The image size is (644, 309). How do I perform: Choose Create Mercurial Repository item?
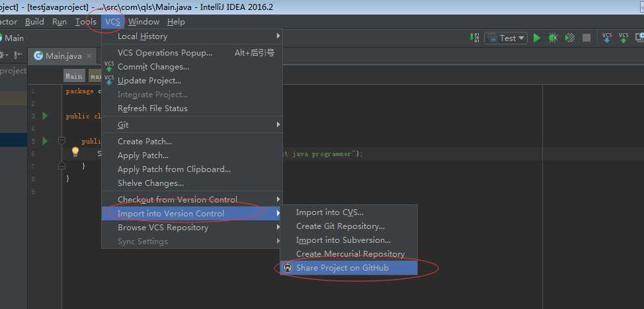(x=348, y=254)
